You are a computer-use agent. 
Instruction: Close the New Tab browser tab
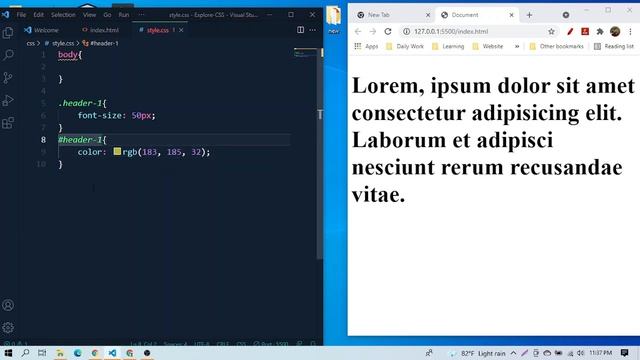click(428, 15)
